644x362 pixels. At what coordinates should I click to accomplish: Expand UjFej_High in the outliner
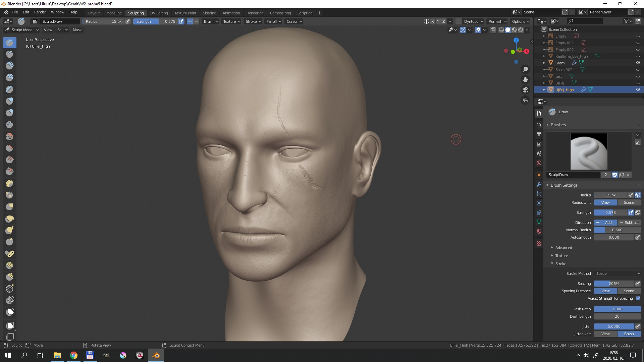pyautogui.click(x=544, y=89)
